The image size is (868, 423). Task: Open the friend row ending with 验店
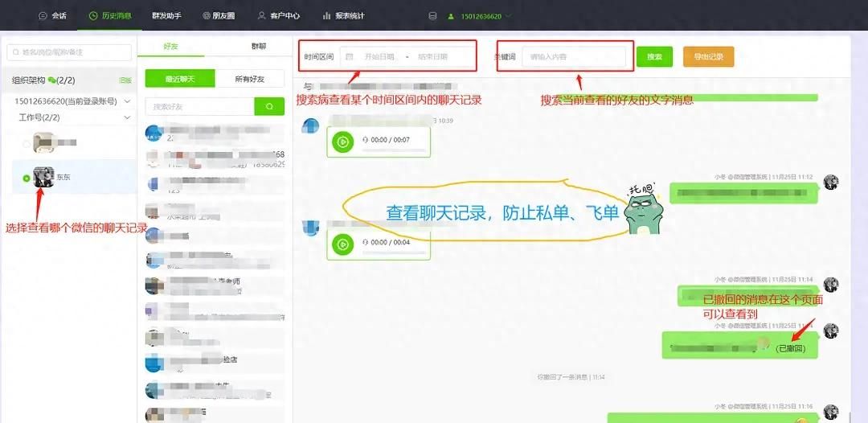click(216, 362)
